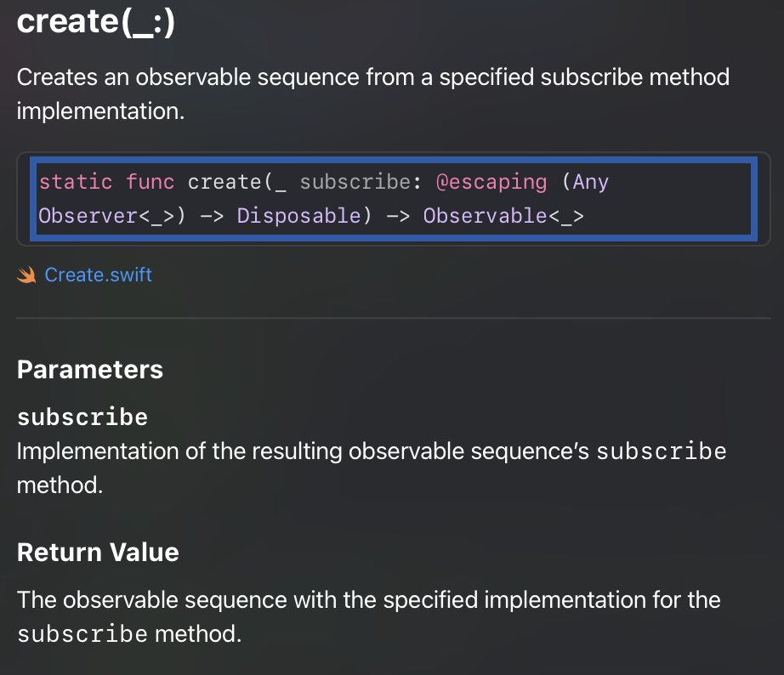Click the gray subscribe label in declaration
This screenshot has width=784, height=675.
coord(355,182)
